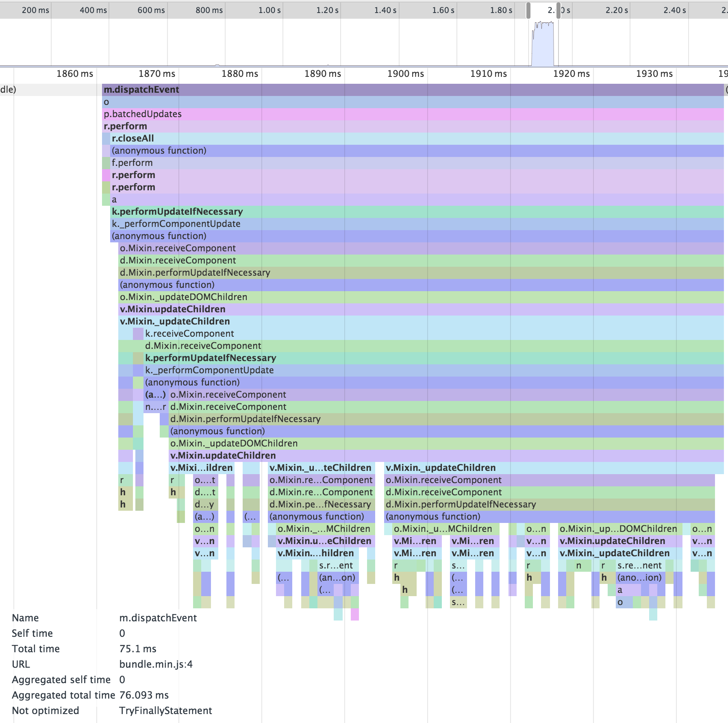Click the right overview window handle
728x723 pixels.
(x=558, y=11)
